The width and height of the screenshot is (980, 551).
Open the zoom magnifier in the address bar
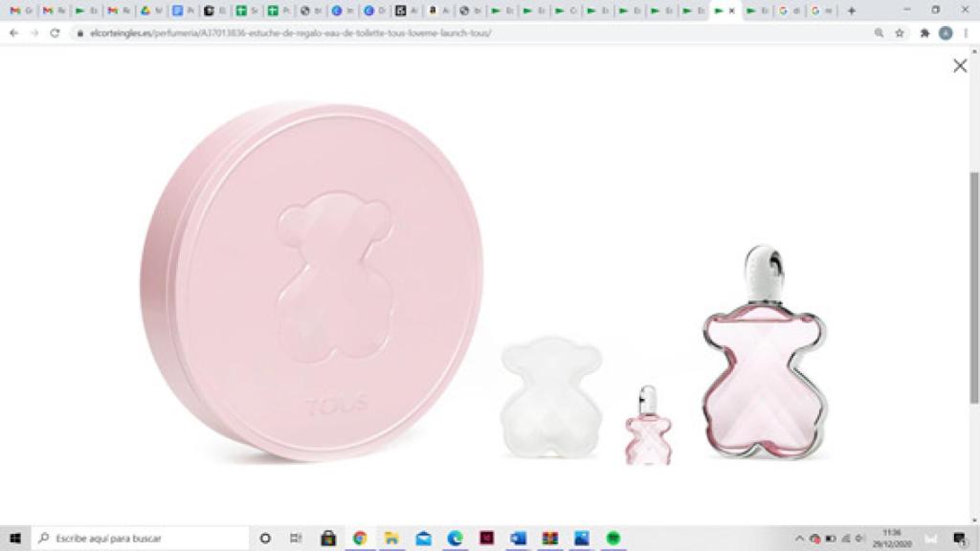click(879, 33)
